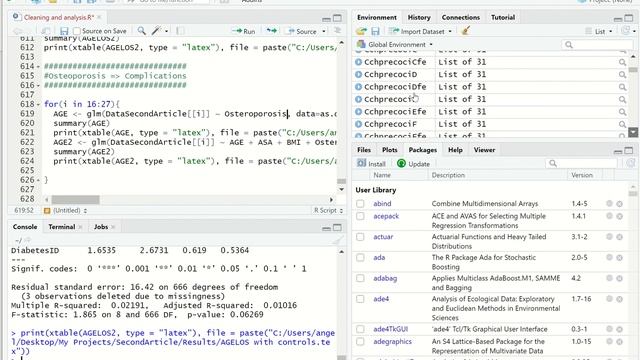640x360 pixels.
Task: Switch to the Files tab
Action: click(364, 150)
